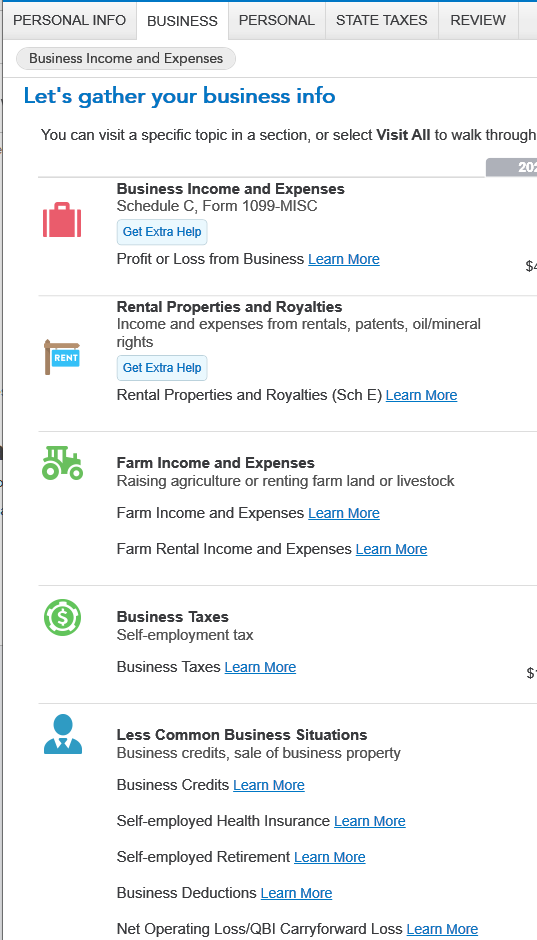Image resolution: width=537 pixels, height=940 pixels.
Task: Open Learn More for Profit or Loss from Business
Action: coord(343,259)
